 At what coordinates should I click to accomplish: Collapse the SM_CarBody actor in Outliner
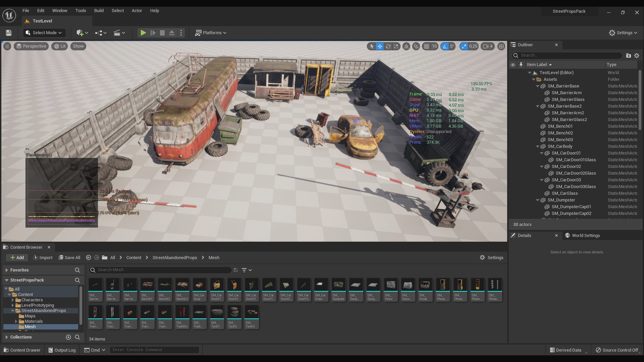pyautogui.click(x=538, y=146)
